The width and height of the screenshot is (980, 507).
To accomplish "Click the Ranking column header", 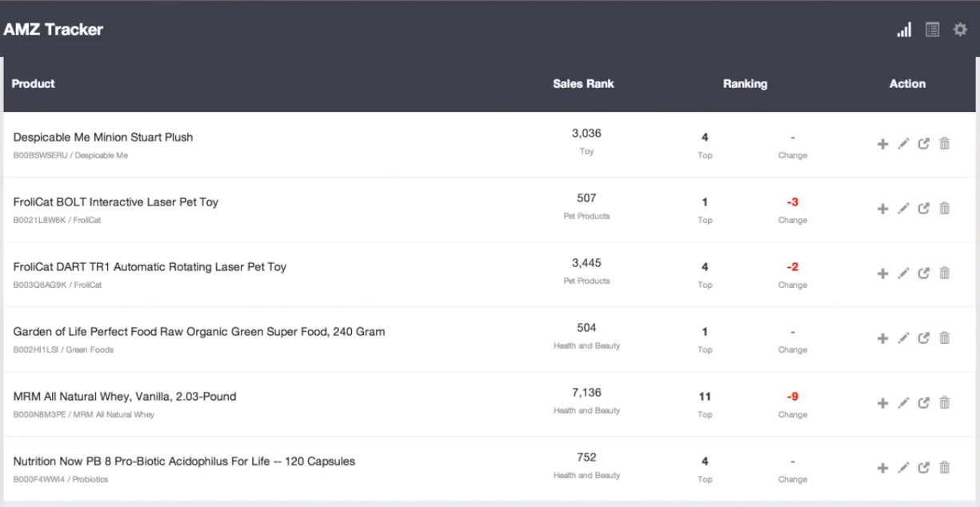I will 745,83.
